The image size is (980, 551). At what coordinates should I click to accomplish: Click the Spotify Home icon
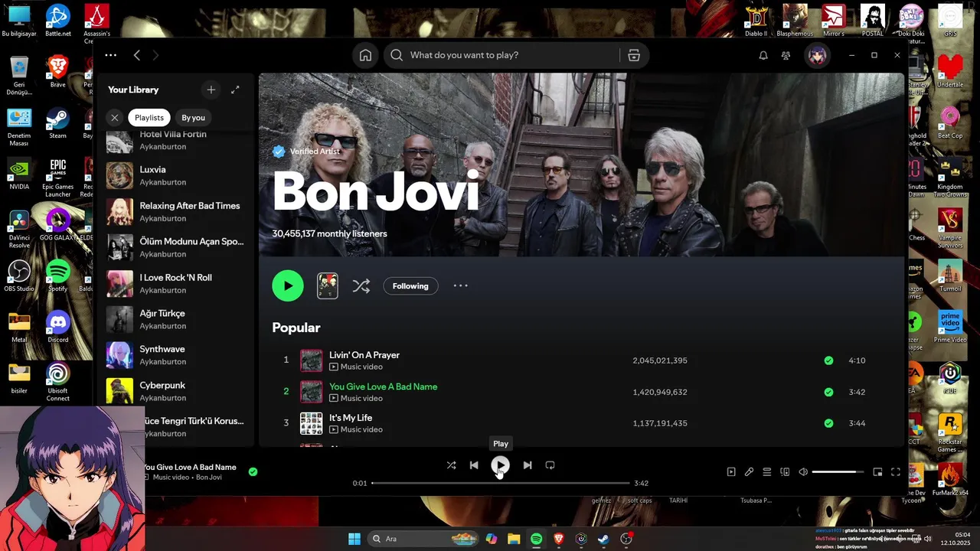(365, 55)
